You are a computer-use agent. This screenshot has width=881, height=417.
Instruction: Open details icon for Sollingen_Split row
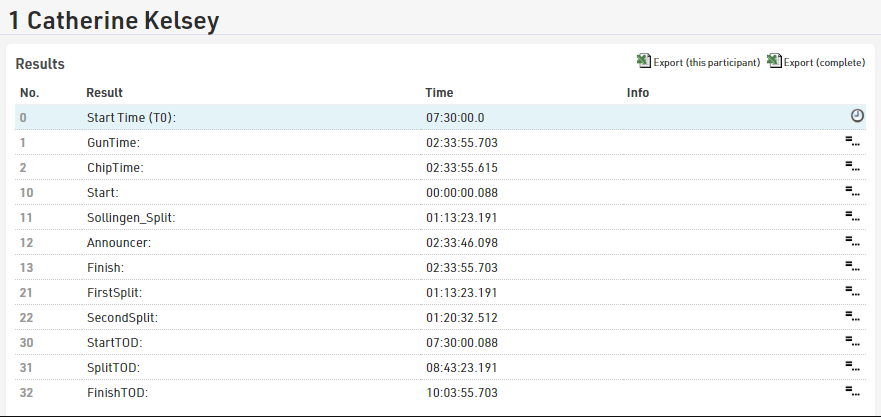point(852,217)
